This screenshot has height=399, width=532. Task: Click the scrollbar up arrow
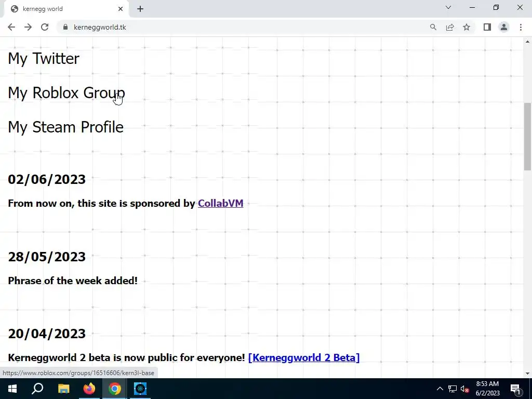(x=527, y=42)
